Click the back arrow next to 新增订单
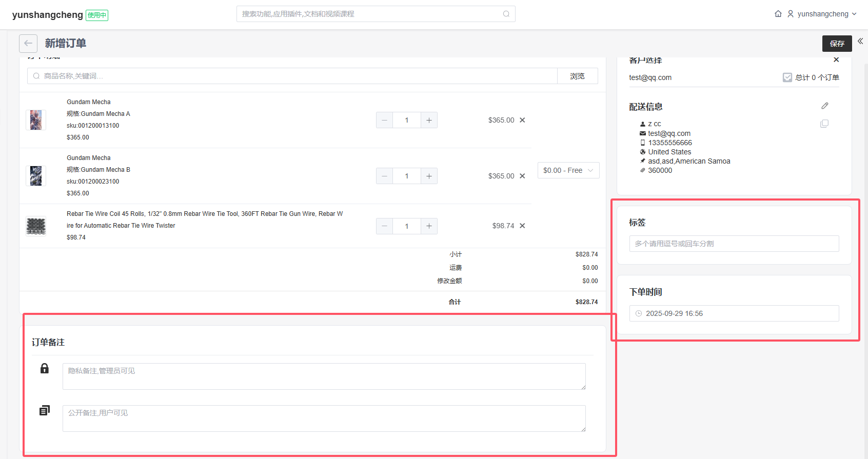Image resolution: width=868 pixels, height=459 pixels. pos(28,44)
